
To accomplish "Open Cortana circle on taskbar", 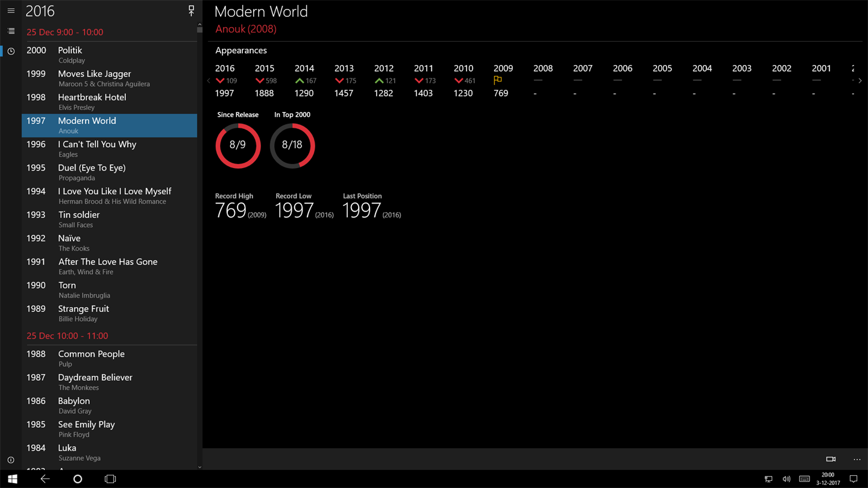I will point(77,479).
